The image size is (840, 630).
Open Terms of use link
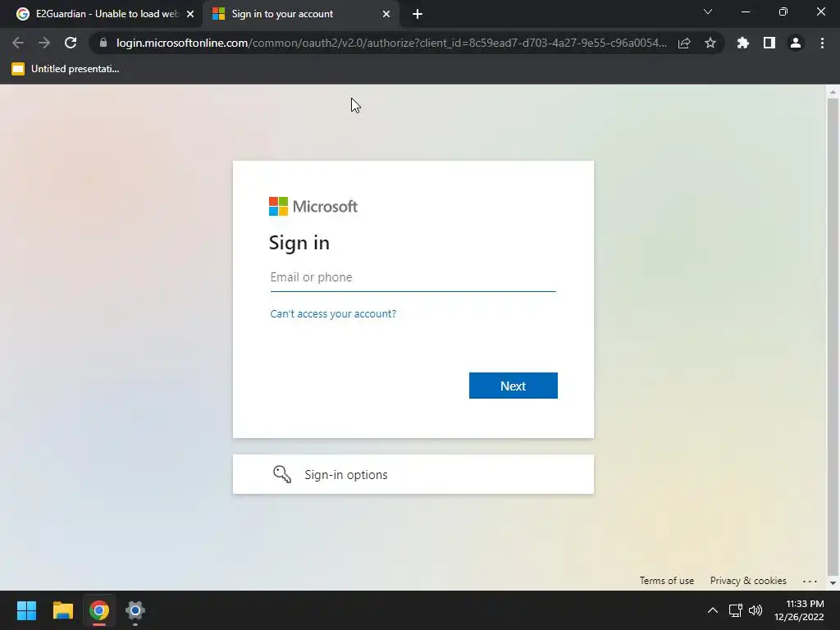click(666, 581)
